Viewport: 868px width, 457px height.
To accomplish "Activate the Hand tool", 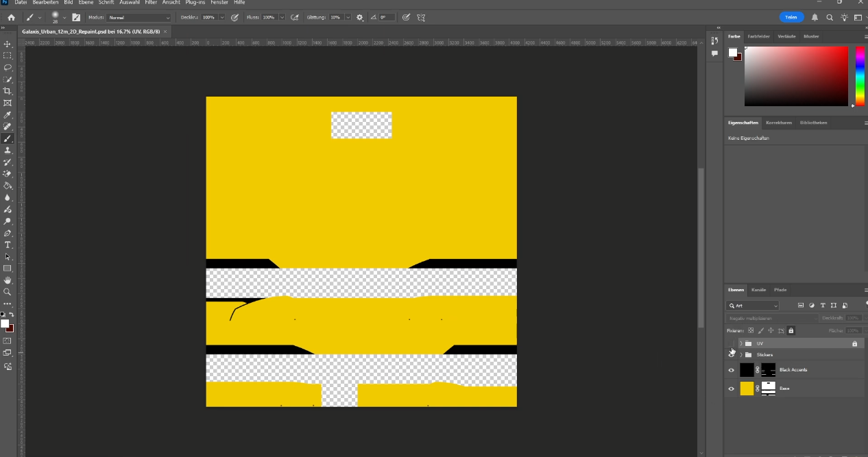I will tap(8, 280).
